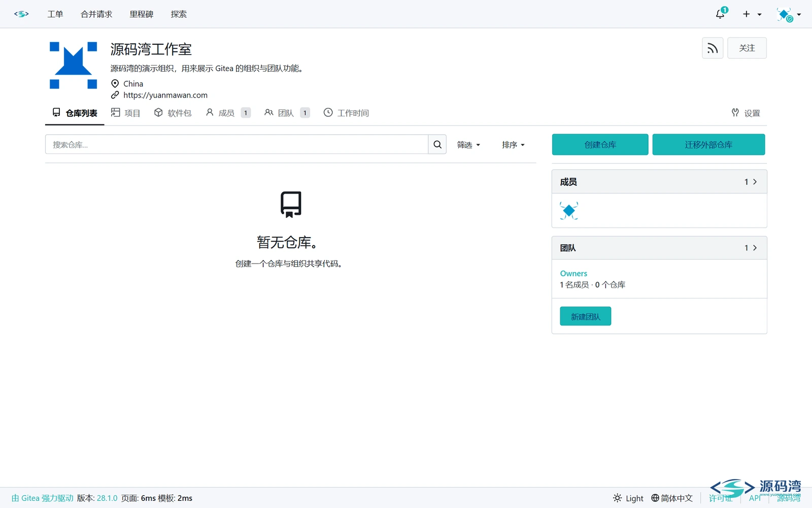
Task: Open the https://yuanmawan.com link
Action: click(165, 95)
